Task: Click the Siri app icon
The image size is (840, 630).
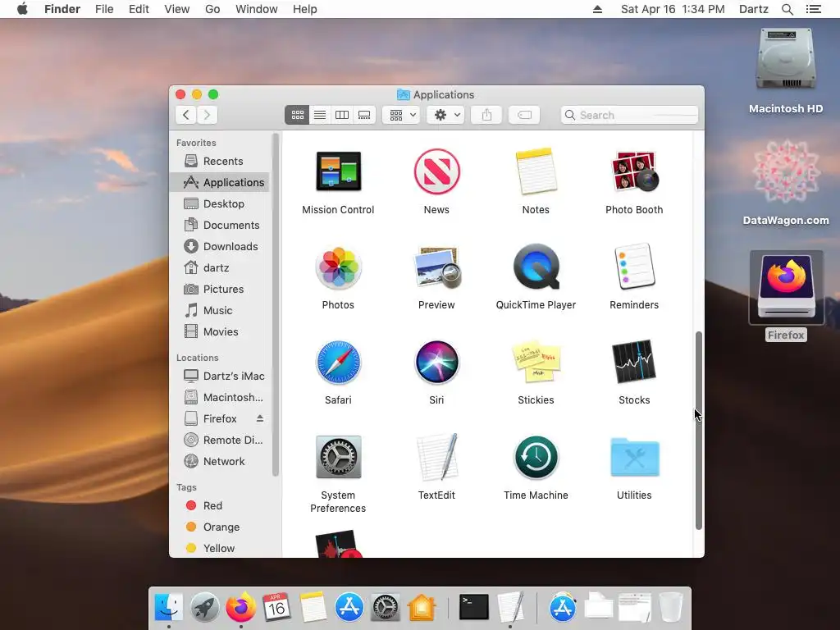Action: pos(436,362)
